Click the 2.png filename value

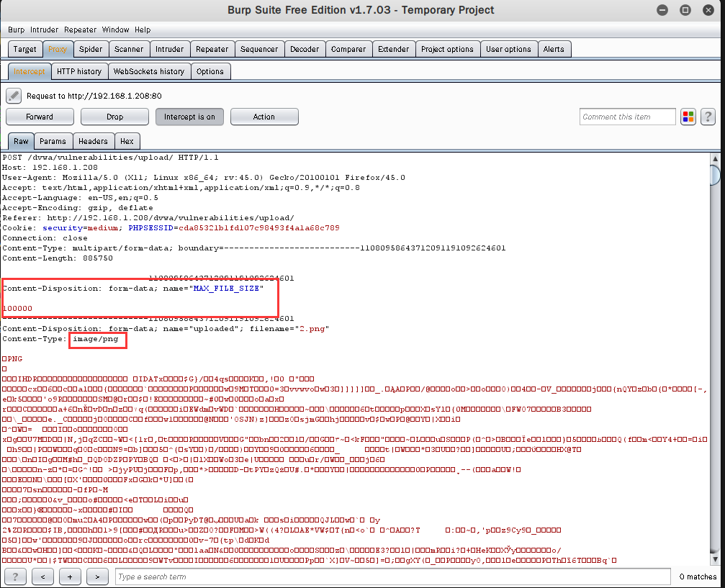312,329
